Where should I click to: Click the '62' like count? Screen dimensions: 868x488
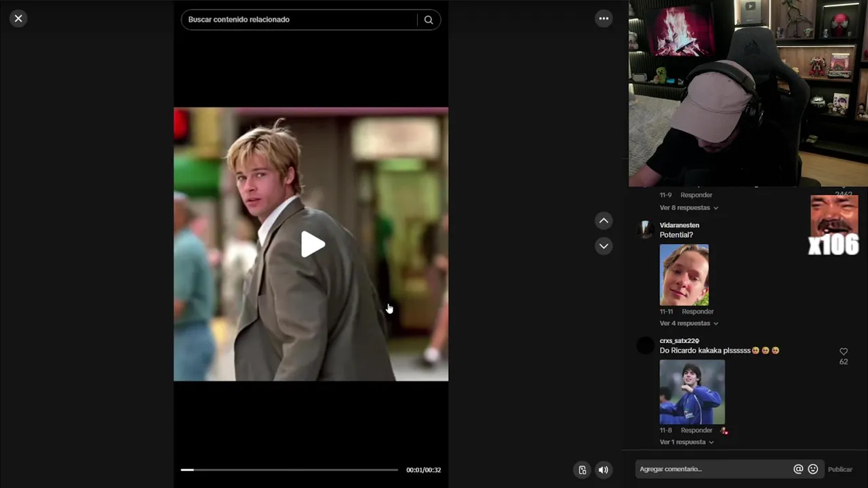pyautogui.click(x=844, y=362)
